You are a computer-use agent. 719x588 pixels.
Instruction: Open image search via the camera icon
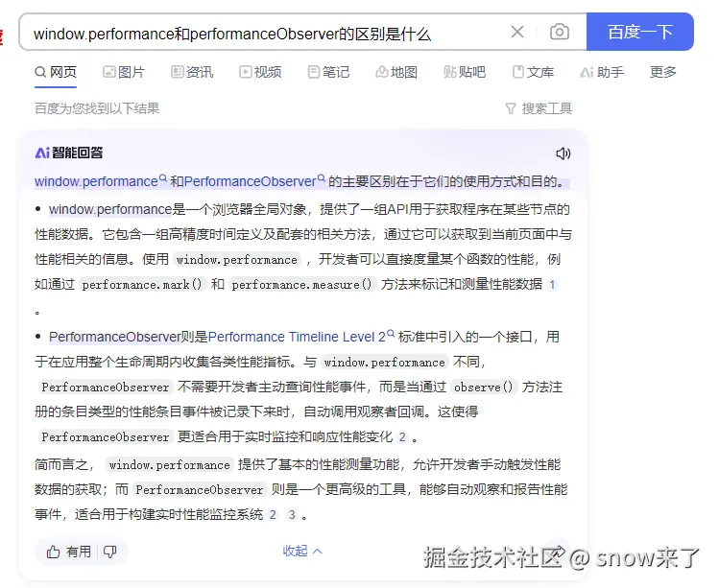(560, 32)
